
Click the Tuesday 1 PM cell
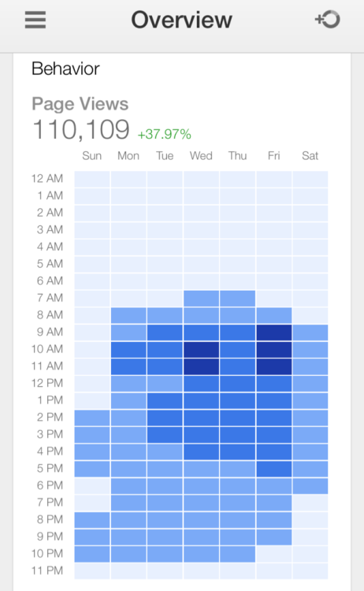[165, 400]
